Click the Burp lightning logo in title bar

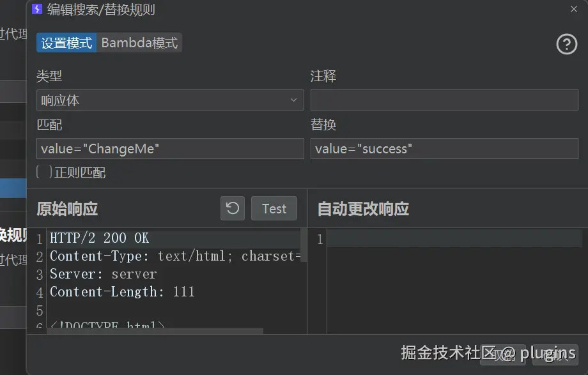click(x=37, y=10)
